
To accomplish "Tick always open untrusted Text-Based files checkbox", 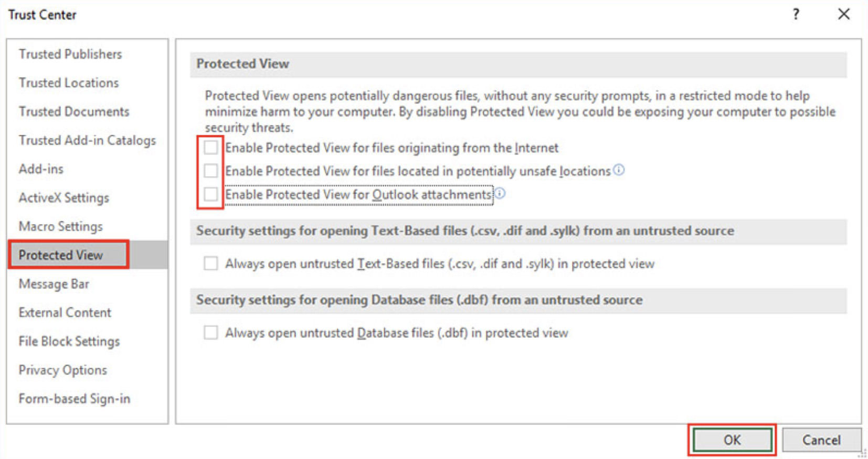I will tap(211, 263).
